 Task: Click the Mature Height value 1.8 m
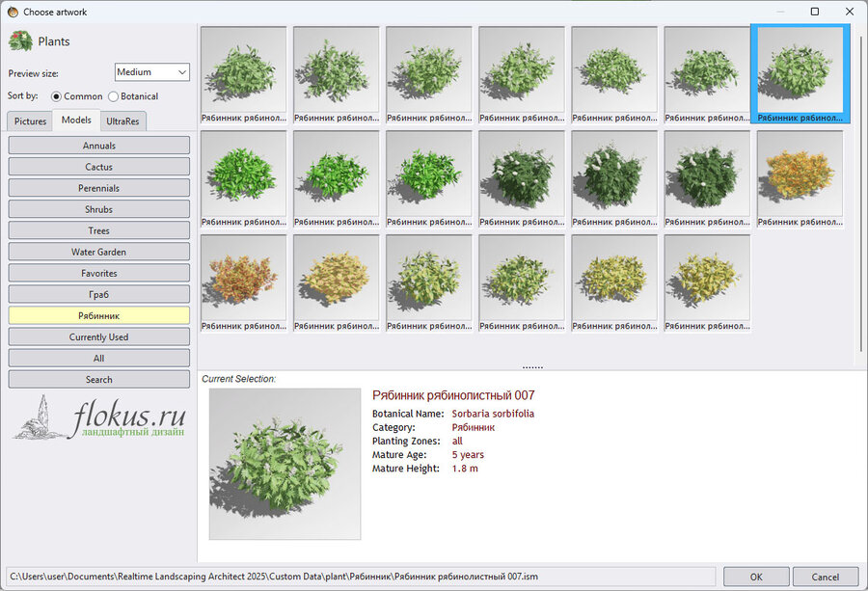[465, 469]
